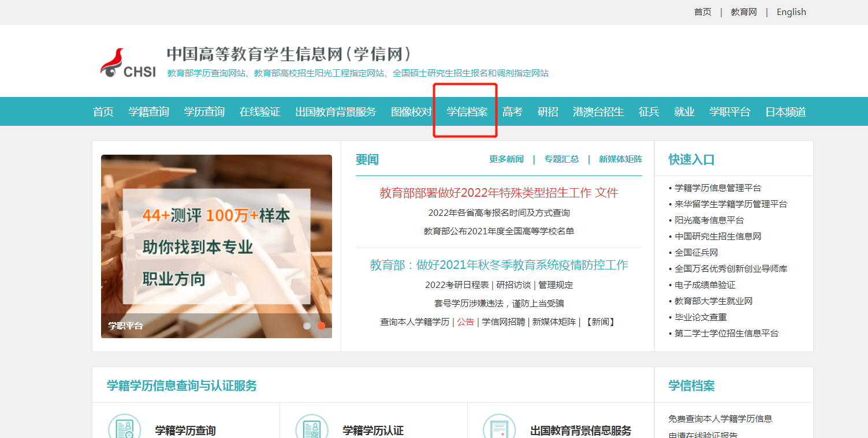Open 阳光高考信息平台 in 快速入口
Screen dimensions: 868x438
709,220
